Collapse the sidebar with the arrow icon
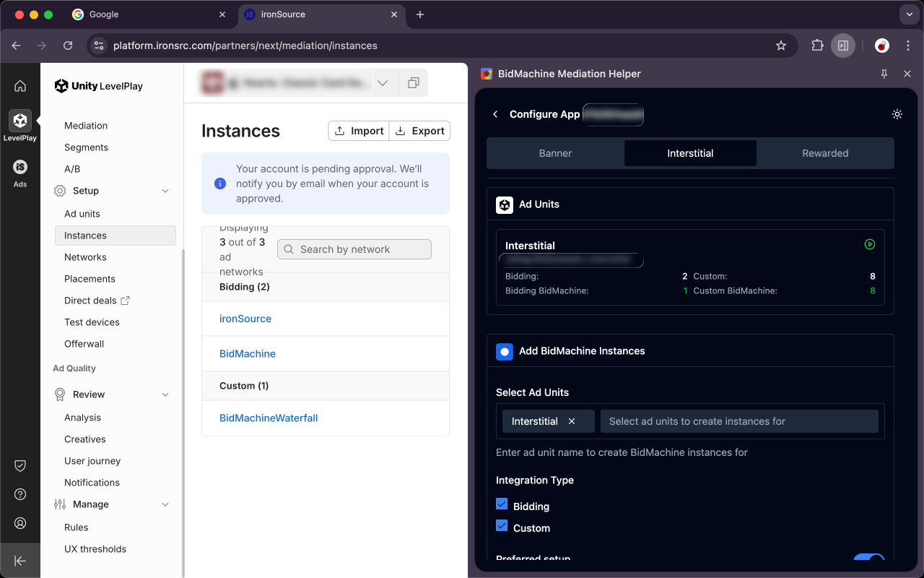924x578 pixels. 20,561
